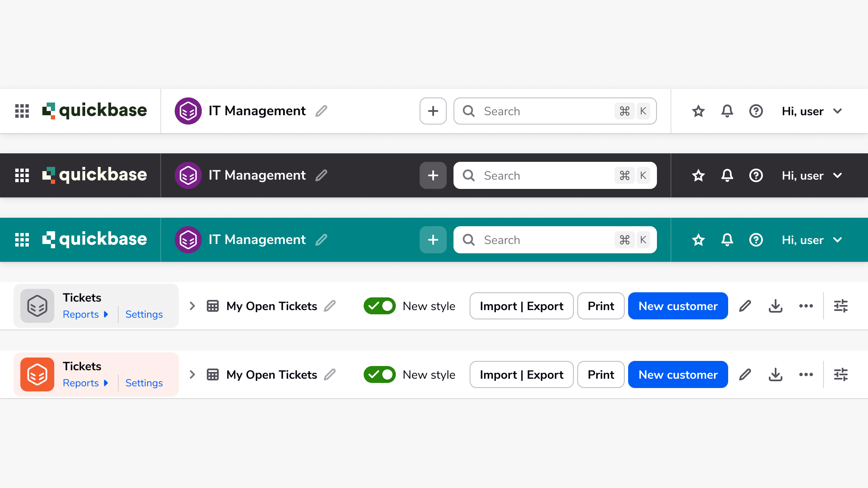Image resolution: width=868 pixels, height=488 pixels.
Task: Open Settings in first Tickets panel
Action: coord(143,315)
